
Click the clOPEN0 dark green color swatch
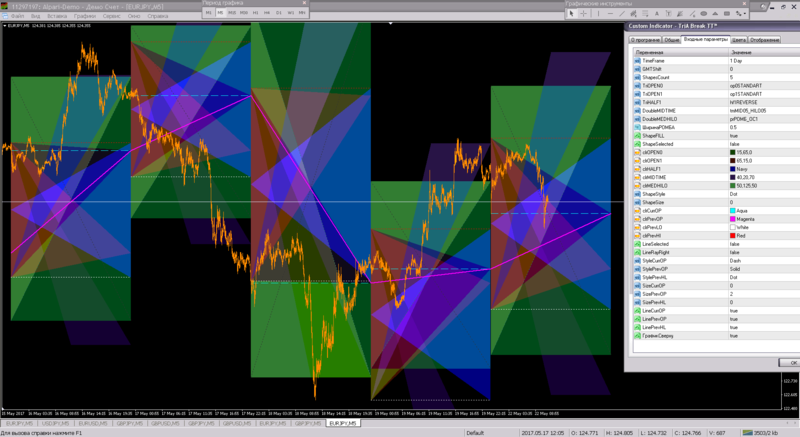[733, 152]
